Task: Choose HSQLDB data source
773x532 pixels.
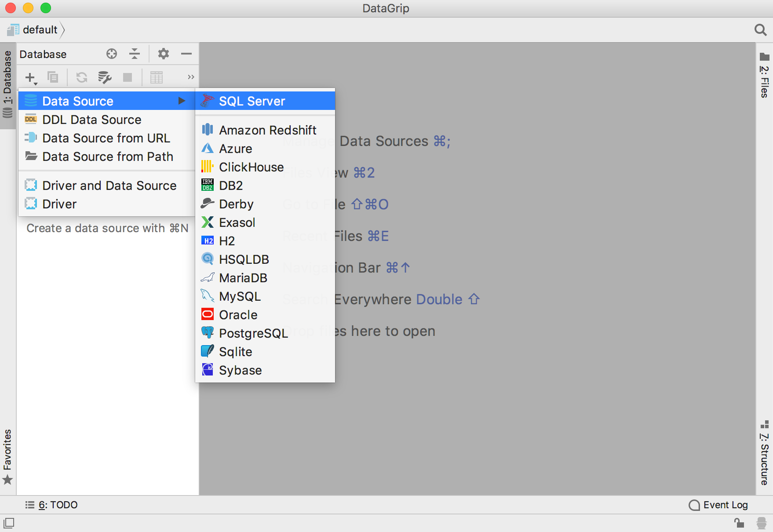Action: (265, 259)
